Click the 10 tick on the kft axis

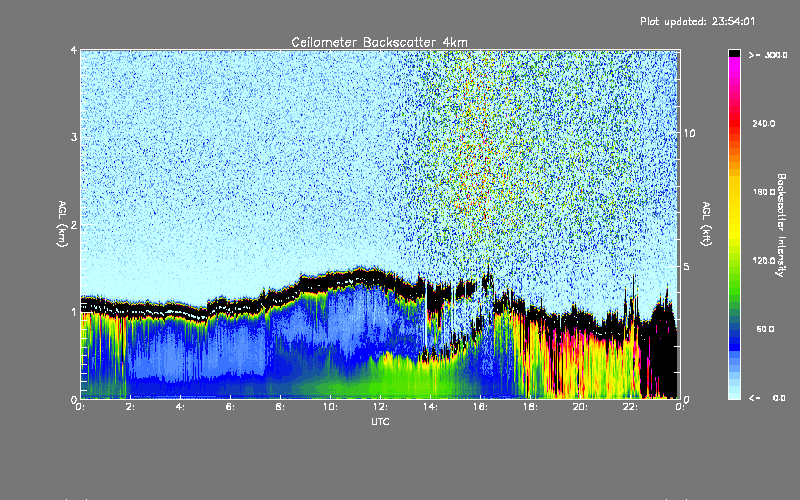coord(689,133)
